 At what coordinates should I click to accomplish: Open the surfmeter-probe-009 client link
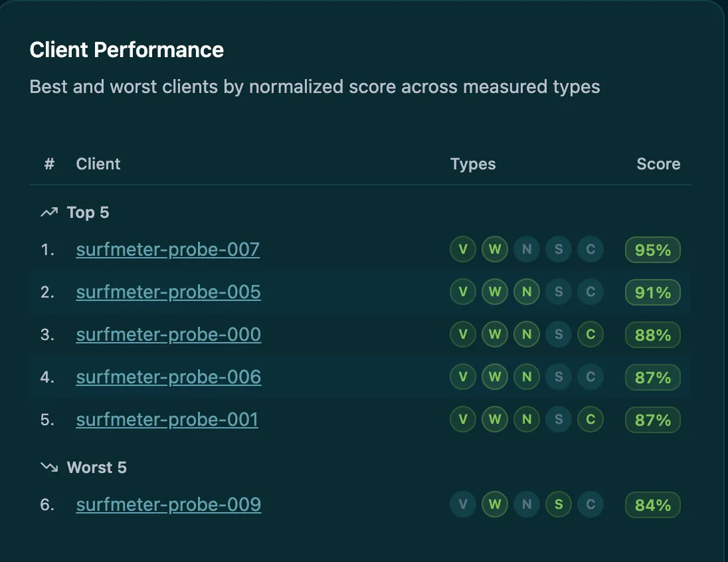(169, 504)
